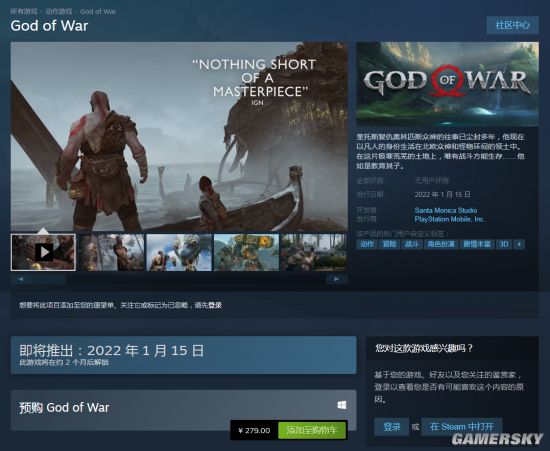Click the 动作 tag
550x451 pixels.
click(367, 244)
